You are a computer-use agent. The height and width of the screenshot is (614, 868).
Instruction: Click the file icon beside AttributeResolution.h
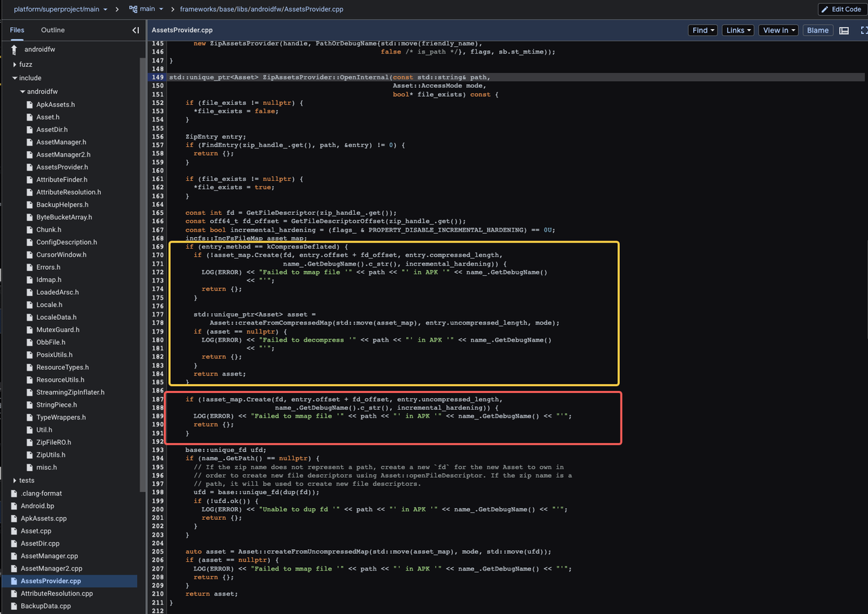[30, 192]
